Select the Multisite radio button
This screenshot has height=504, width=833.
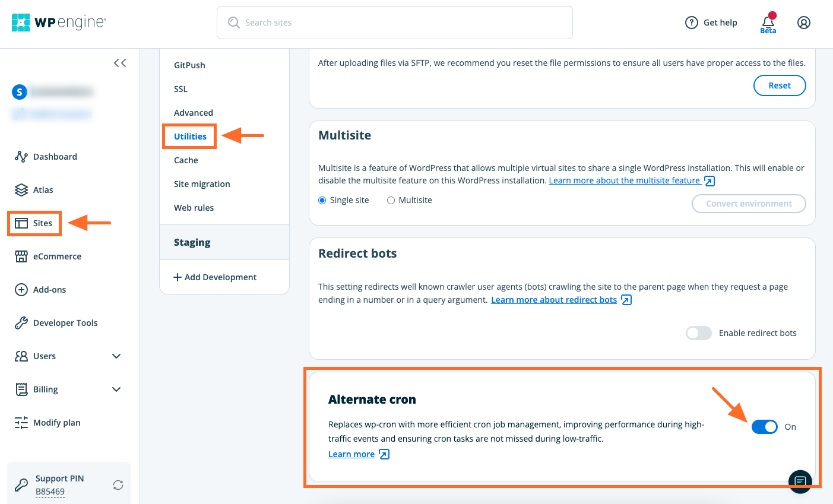point(391,200)
